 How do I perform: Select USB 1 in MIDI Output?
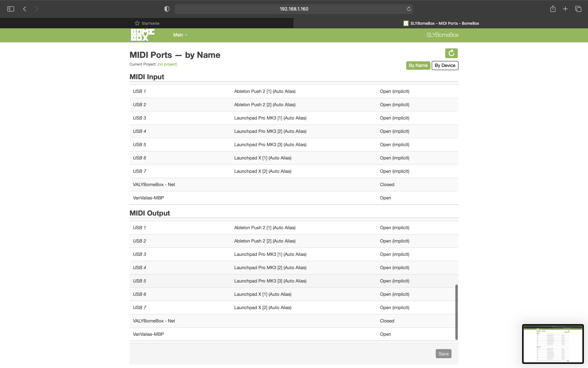point(139,228)
